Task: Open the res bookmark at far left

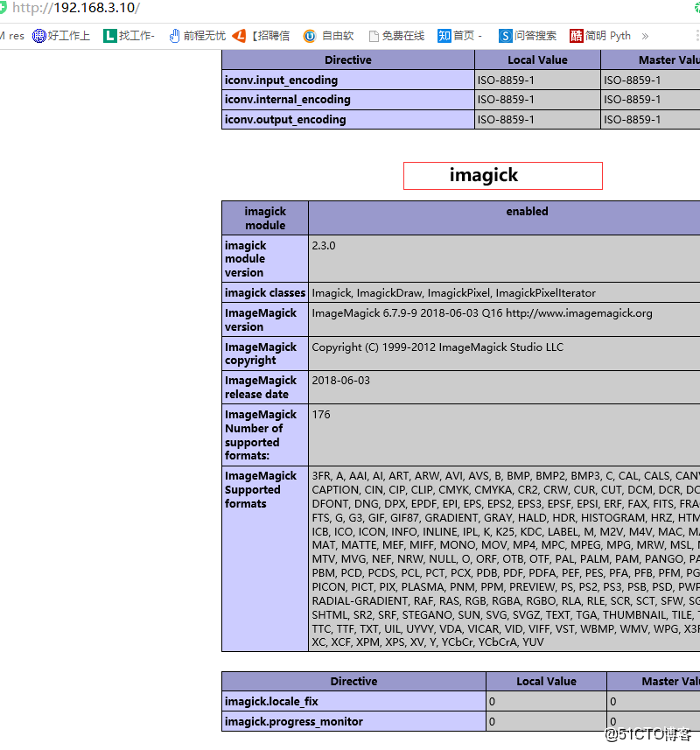Action: [x=12, y=36]
